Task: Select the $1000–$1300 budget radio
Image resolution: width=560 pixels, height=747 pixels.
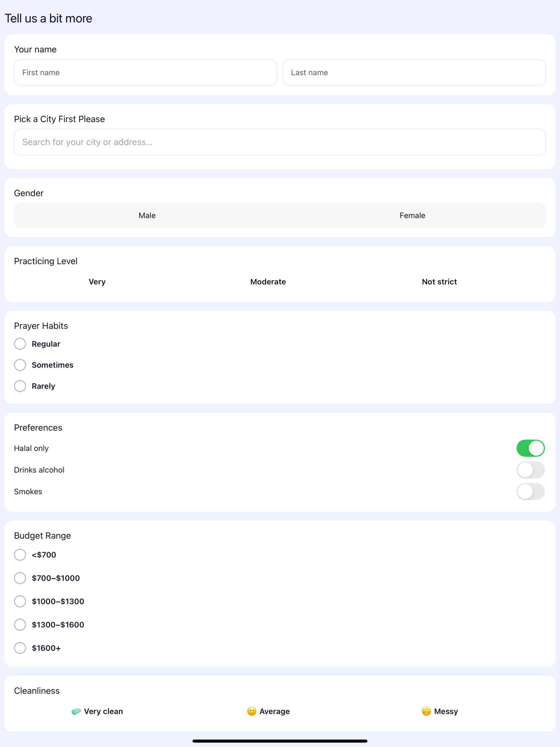Action: pos(20,601)
